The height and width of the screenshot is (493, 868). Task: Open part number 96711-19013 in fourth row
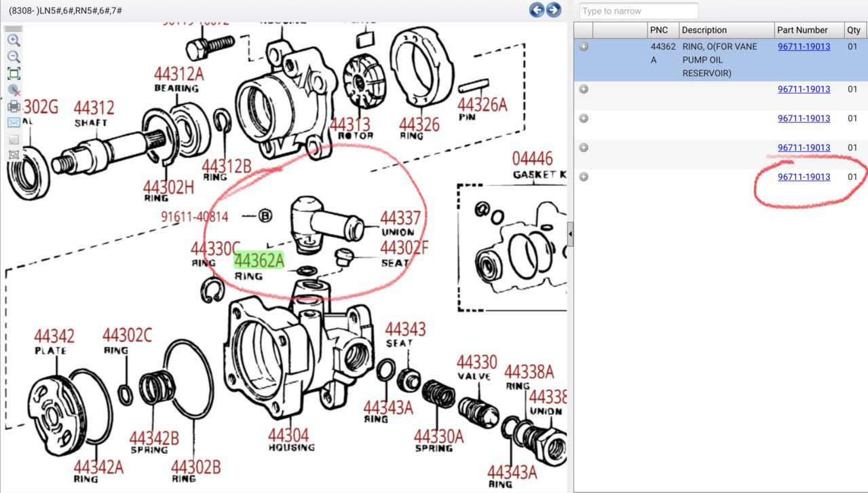click(804, 147)
